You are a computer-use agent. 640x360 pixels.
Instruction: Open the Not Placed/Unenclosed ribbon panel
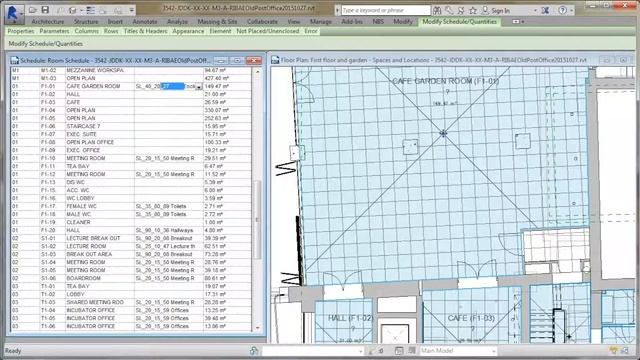point(268,31)
